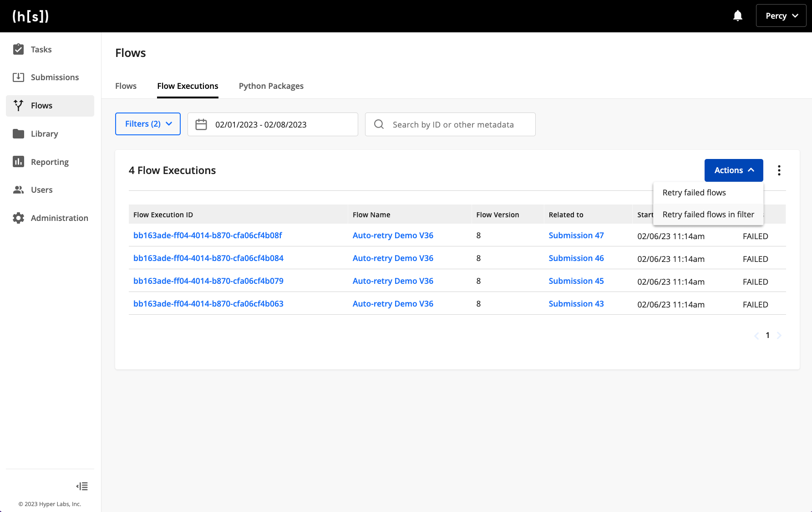The image size is (812, 512).
Task: Click the calendar icon in date field
Action: (x=201, y=124)
